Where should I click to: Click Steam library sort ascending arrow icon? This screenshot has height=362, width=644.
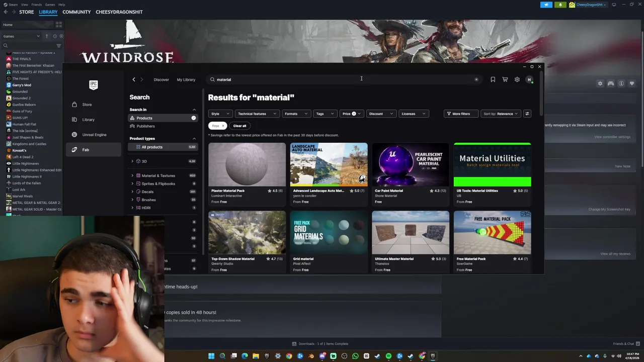coord(47,36)
